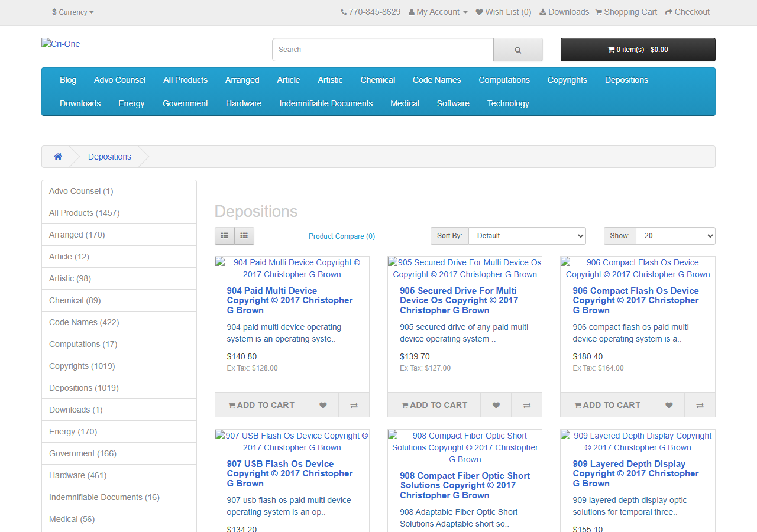Add product 904 to wish list
The width and height of the screenshot is (757, 532).
pos(323,405)
